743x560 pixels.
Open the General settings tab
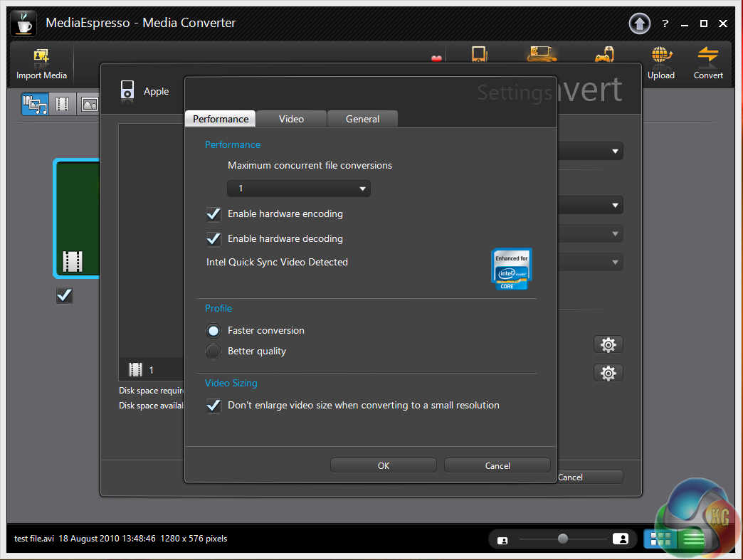(x=362, y=119)
